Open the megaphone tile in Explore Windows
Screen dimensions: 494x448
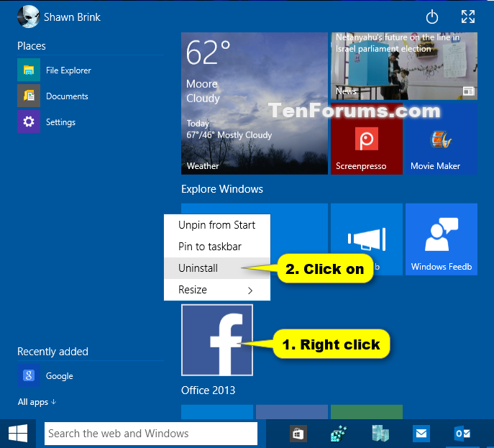tap(367, 239)
